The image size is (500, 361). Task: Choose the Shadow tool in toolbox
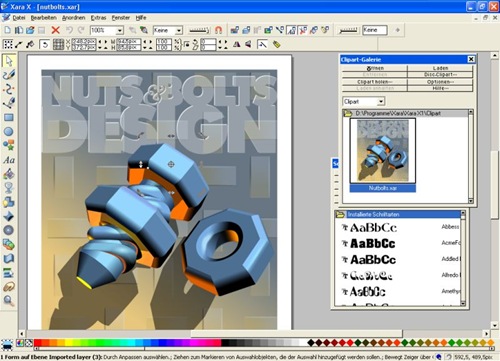pyautogui.click(x=9, y=202)
